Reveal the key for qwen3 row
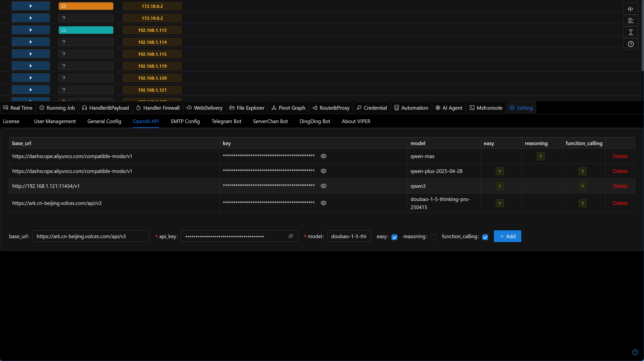The width and height of the screenshot is (644, 361). [x=324, y=186]
